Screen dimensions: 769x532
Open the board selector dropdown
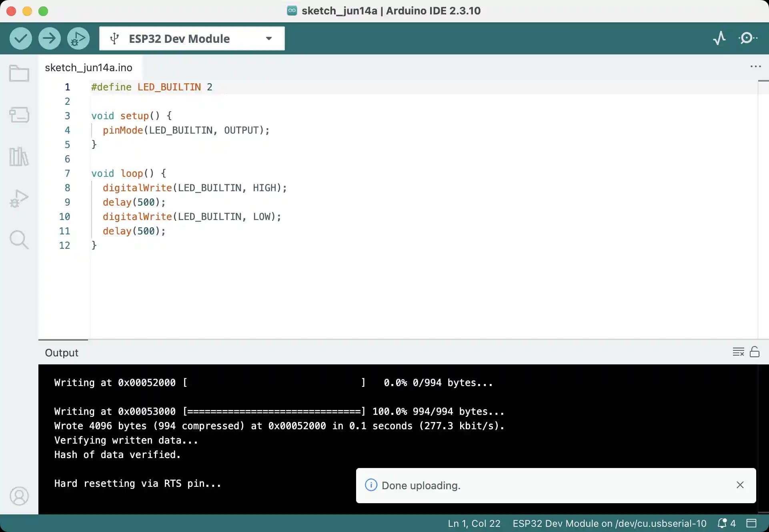[192, 38]
